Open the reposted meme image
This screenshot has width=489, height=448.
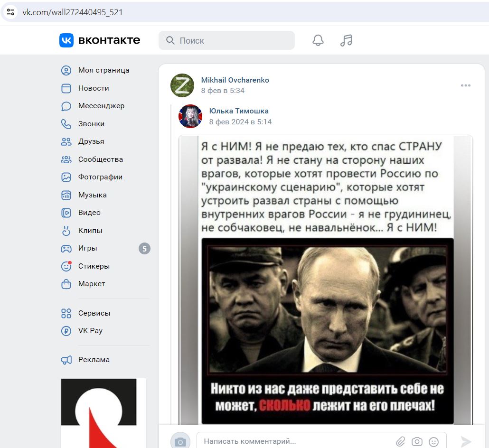pyautogui.click(x=326, y=280)
